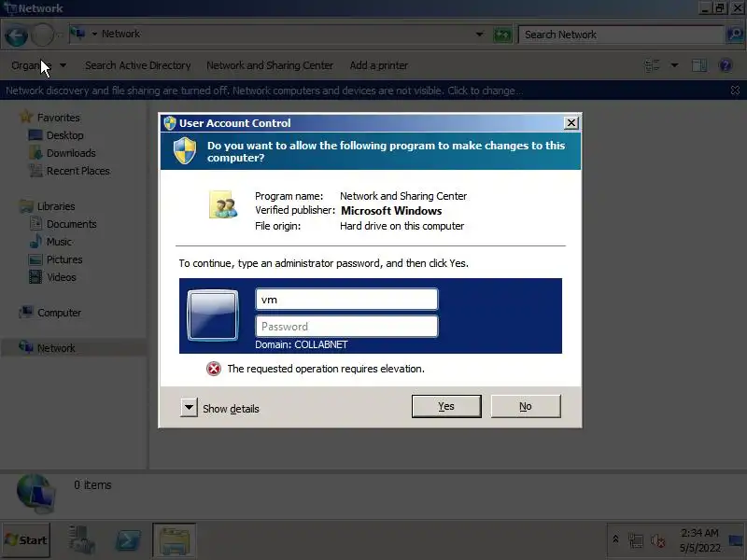Screen dimensions: 747x560
Task: Click the network tray icon
Action: click(x=636, y=540)
